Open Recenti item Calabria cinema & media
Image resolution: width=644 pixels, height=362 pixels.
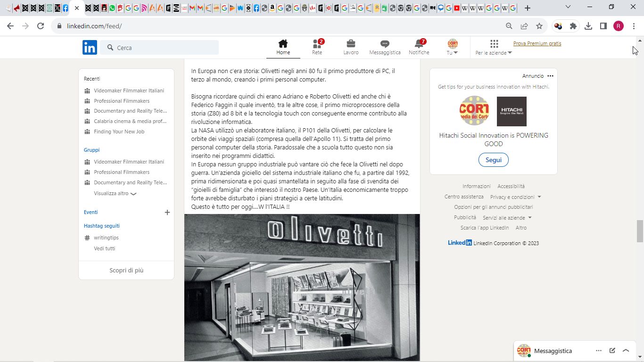coord(130,121)
